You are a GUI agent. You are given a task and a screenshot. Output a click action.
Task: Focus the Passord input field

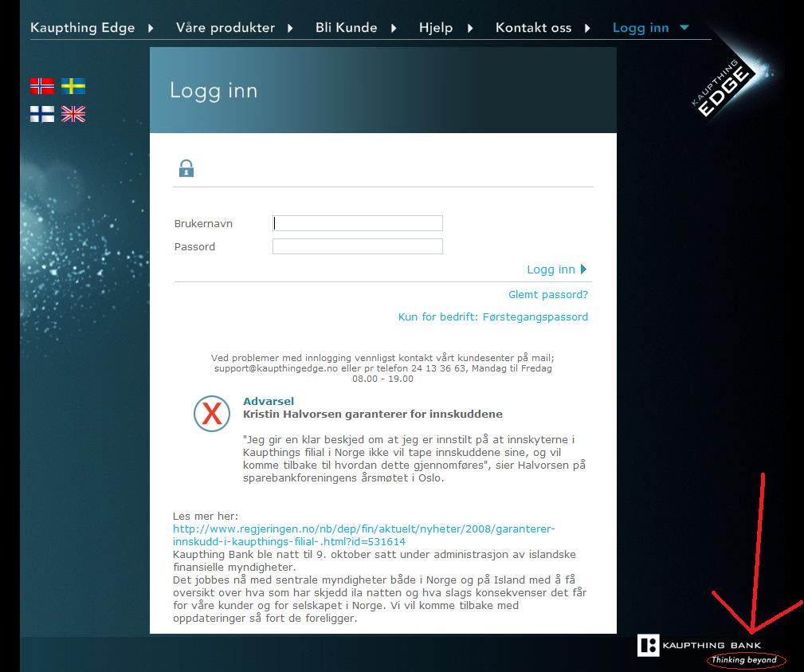(x=358, y=246)
